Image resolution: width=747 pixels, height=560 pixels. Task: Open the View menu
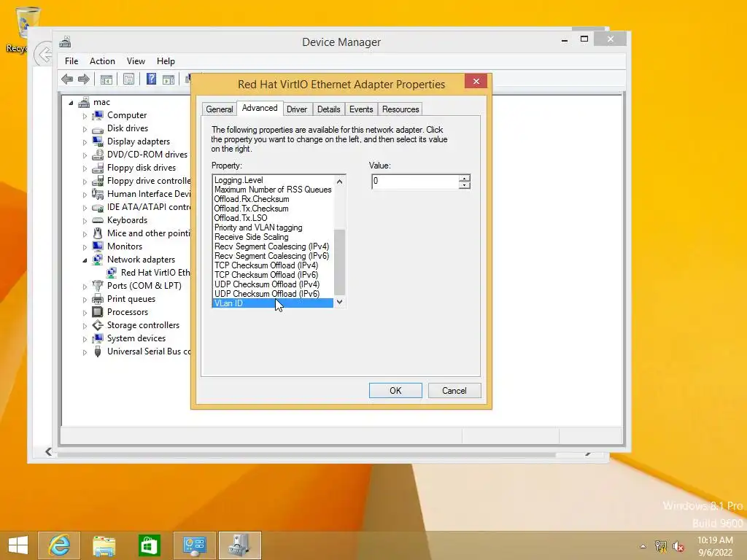(x=136, y=61)
